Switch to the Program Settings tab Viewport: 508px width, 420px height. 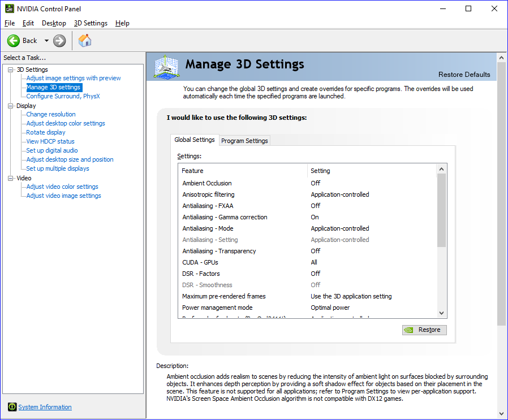pyautogui.click(x=244, y=141)
